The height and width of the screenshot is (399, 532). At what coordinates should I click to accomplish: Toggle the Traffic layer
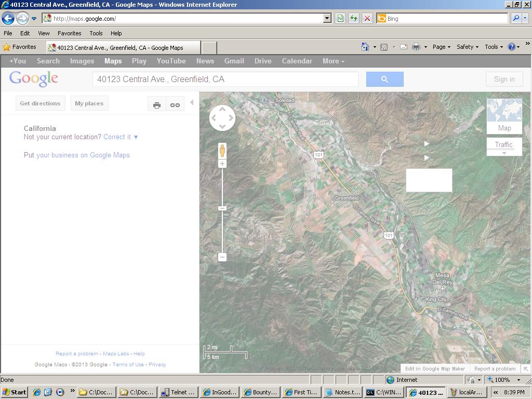(504, 144)
